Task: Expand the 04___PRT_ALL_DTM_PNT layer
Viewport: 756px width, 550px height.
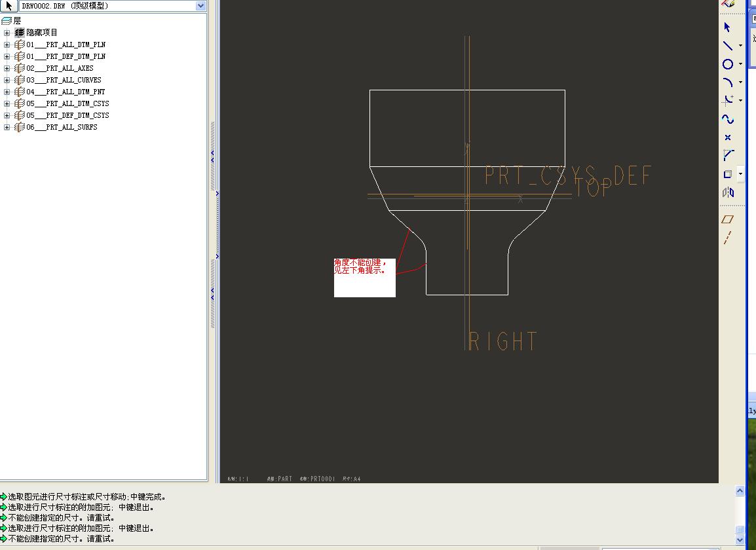Action: point(7,92)
